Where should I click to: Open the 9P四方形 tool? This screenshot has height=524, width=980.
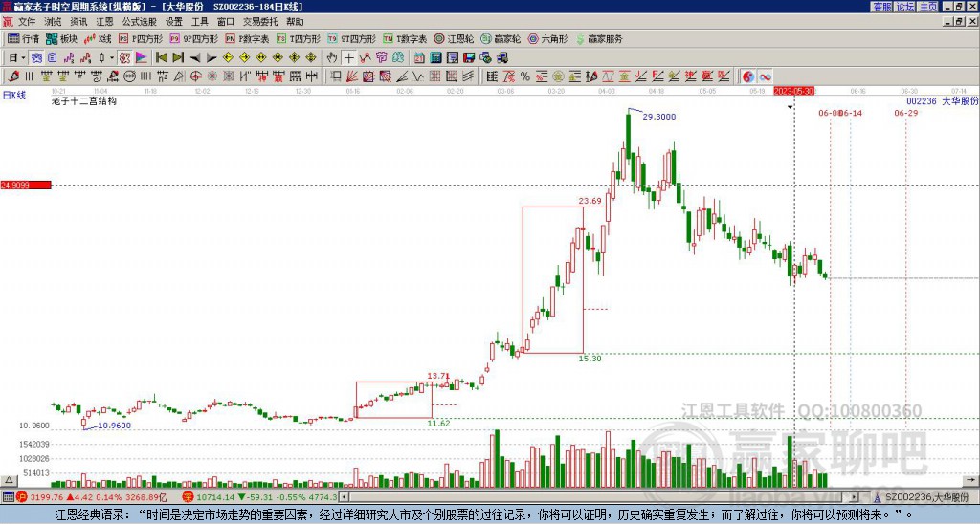click(193, 38)
